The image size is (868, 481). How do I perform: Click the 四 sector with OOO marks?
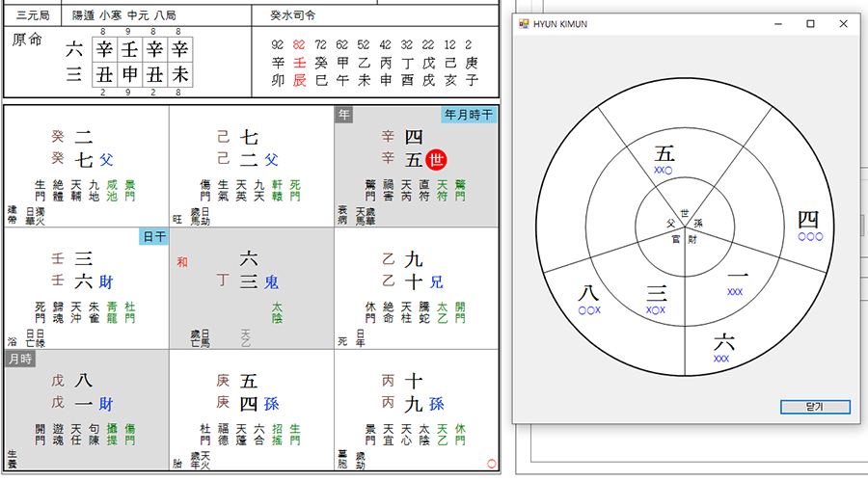tap(809, 221)
